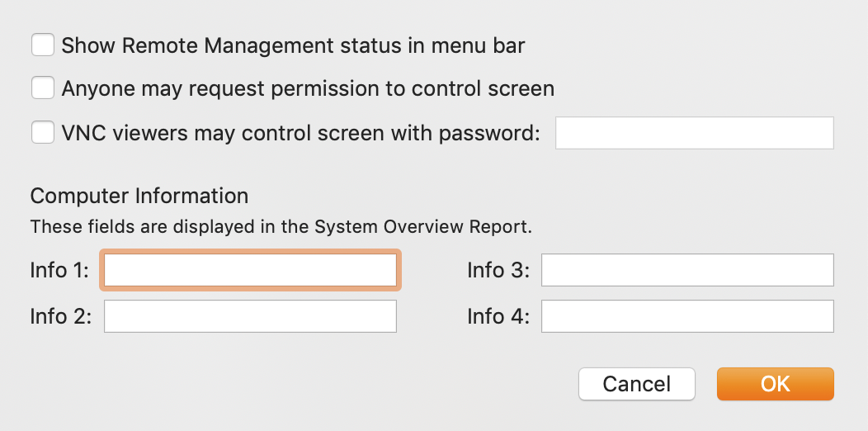Click into the Info 2 text field
Screen dimensions: 868x431
250,316
